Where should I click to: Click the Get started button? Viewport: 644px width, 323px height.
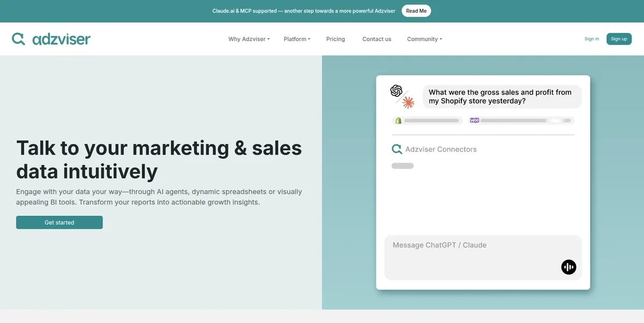point(60,222)
